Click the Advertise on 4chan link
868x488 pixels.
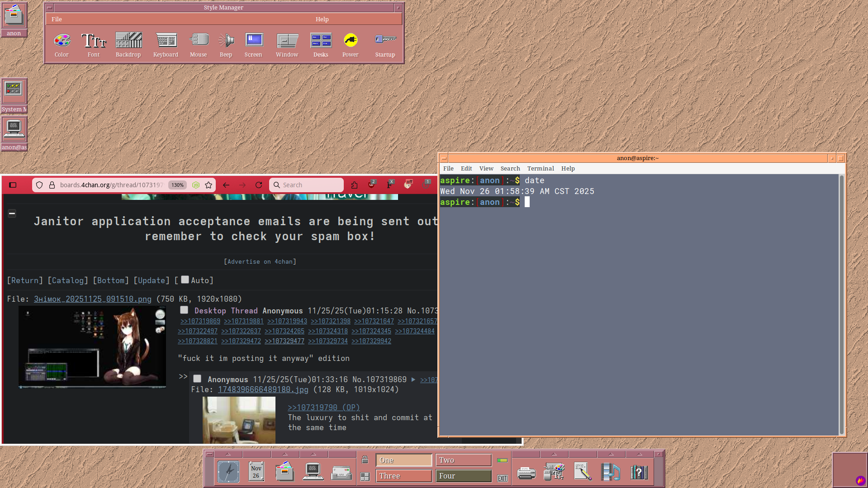tap(260, 262)
